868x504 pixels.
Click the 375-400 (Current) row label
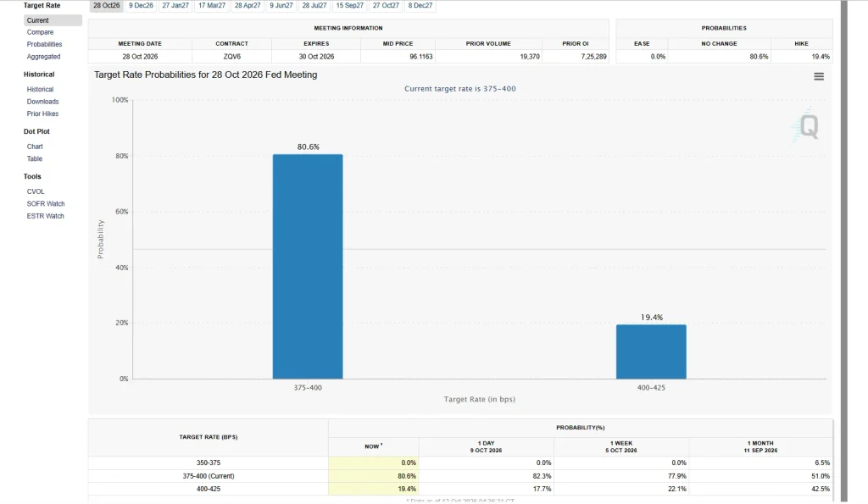tap(209, 476)
